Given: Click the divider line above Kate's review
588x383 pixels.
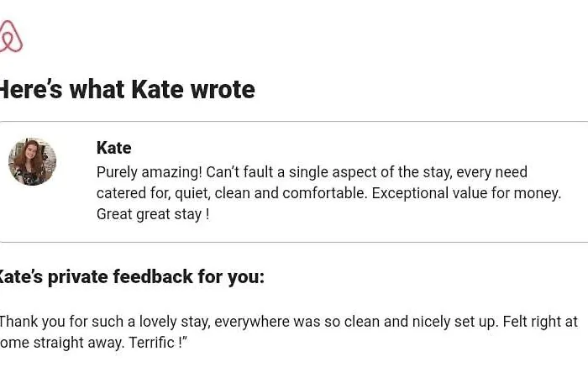Looking at the screenshot, I should (294, 122).
